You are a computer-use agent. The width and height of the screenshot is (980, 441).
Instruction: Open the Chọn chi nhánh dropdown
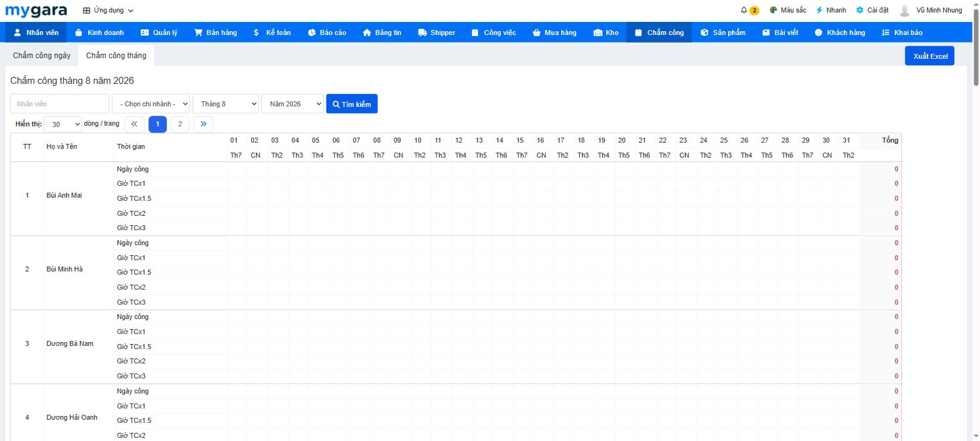[151, 104]
